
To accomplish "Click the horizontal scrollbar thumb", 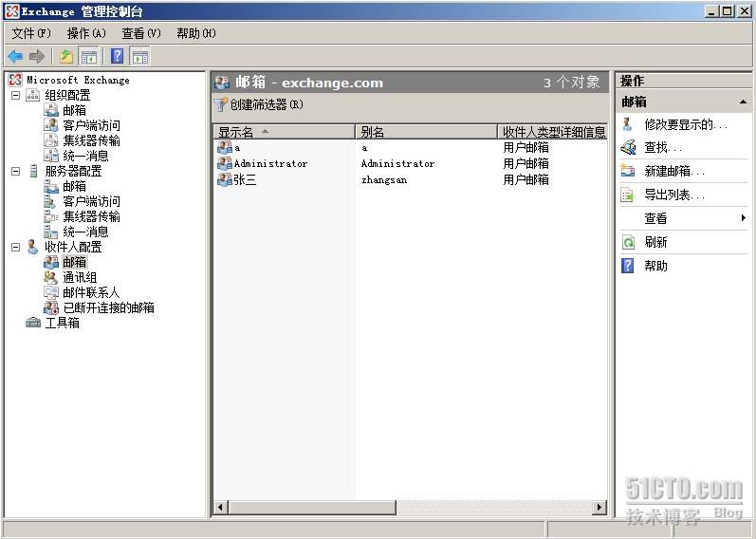I will pos(312,507).
